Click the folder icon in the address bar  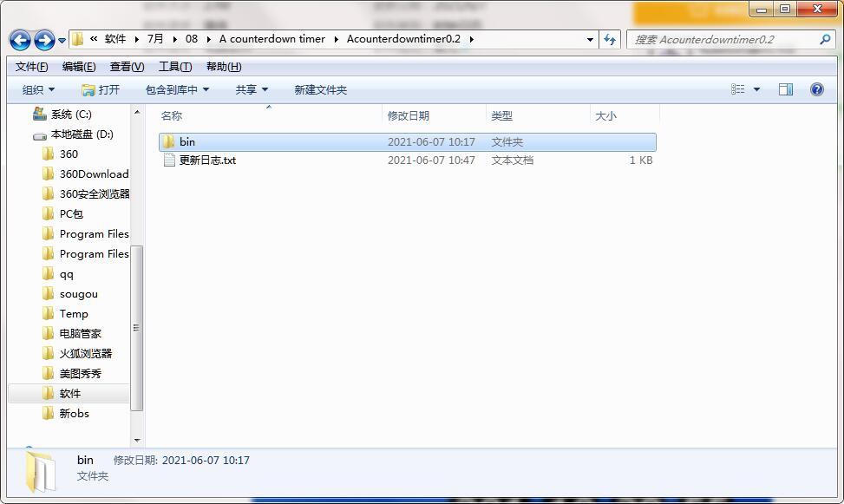click(x=78, y=39)
